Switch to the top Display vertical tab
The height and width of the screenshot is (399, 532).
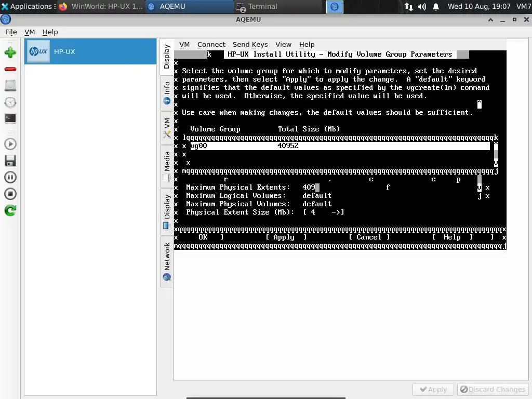pos(167,57)
